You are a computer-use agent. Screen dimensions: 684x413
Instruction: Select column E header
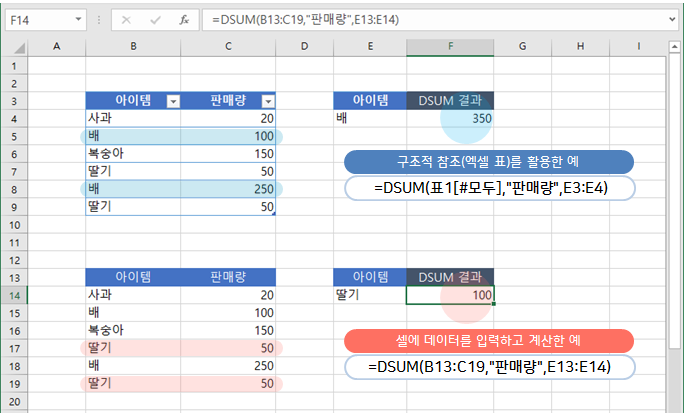coord(370,46)
